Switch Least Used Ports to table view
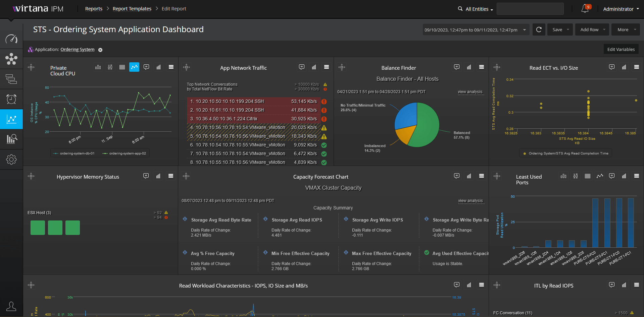644x317 pixels. click(x=588, y=176)
